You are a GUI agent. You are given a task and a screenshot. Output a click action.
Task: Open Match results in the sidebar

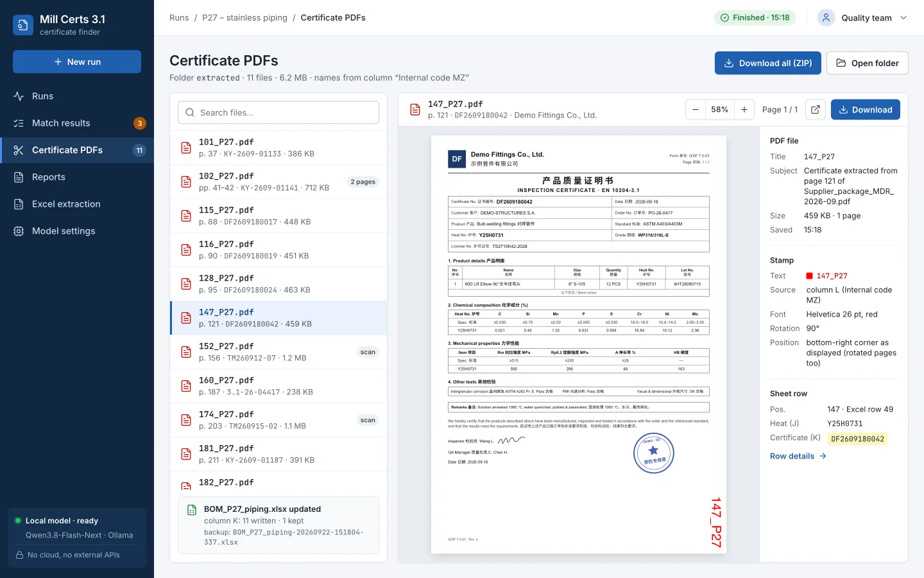[77, 123]
